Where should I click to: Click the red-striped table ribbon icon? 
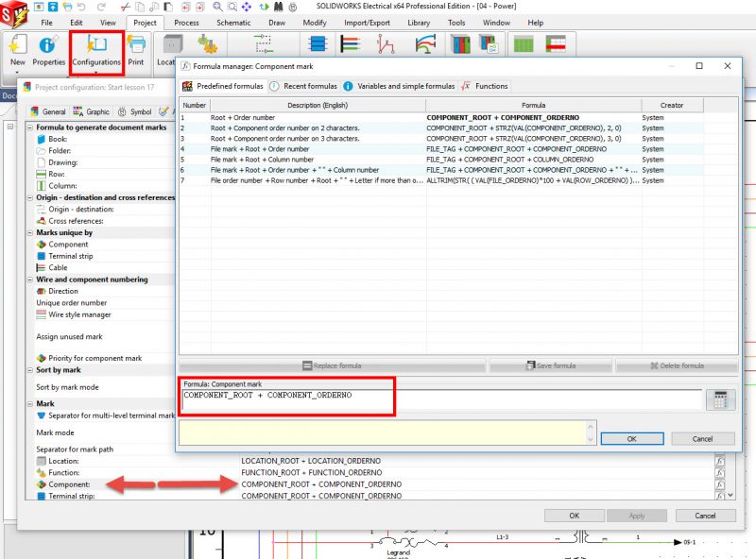point(556,44)
